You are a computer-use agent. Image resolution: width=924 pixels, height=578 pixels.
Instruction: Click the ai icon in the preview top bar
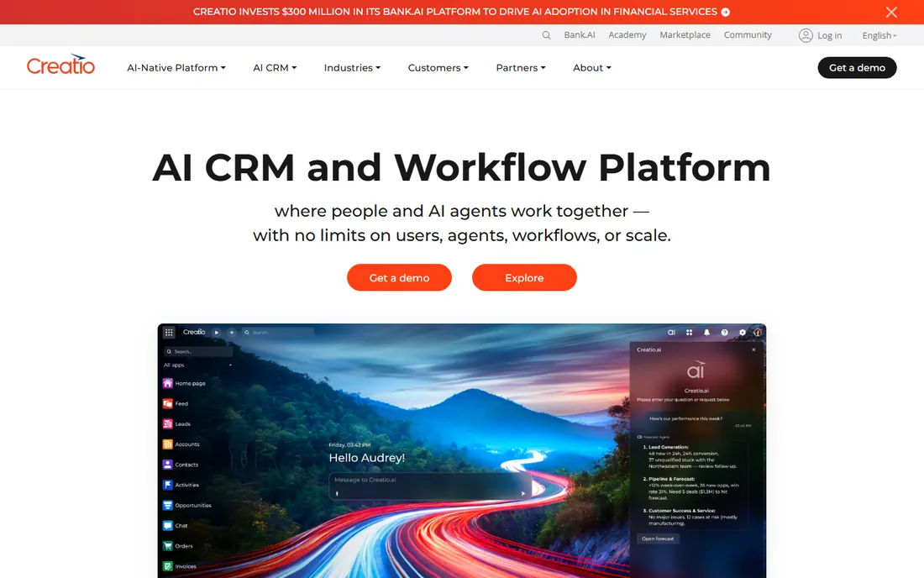coord(671,333)
